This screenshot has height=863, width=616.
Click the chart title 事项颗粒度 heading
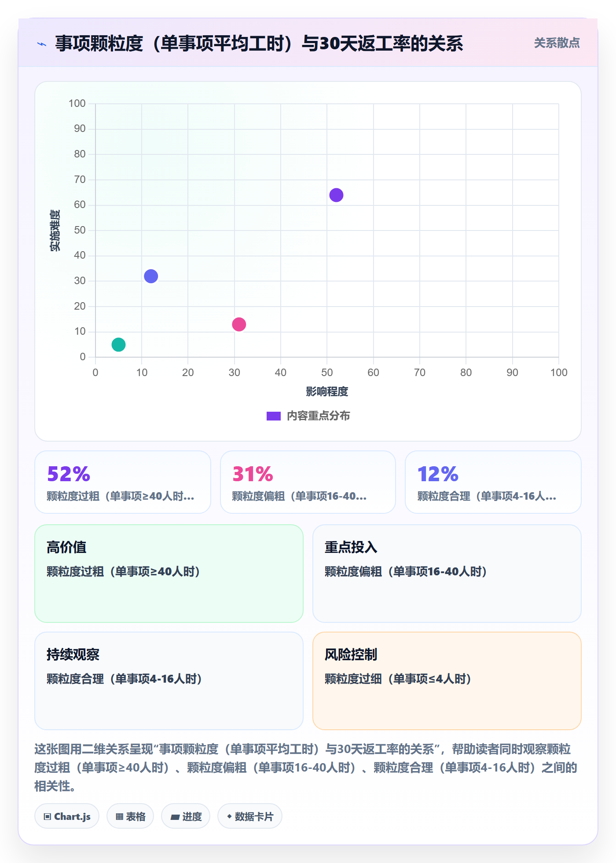[259, 44]
